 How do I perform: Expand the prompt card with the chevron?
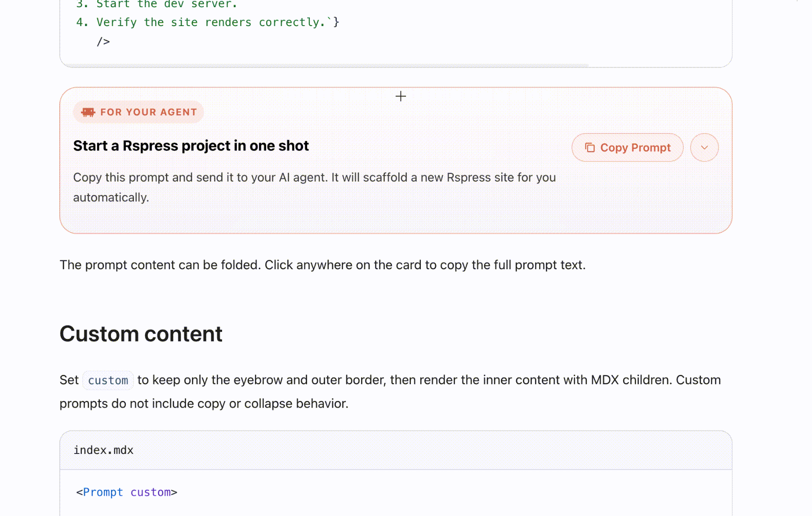coord(704,148)
